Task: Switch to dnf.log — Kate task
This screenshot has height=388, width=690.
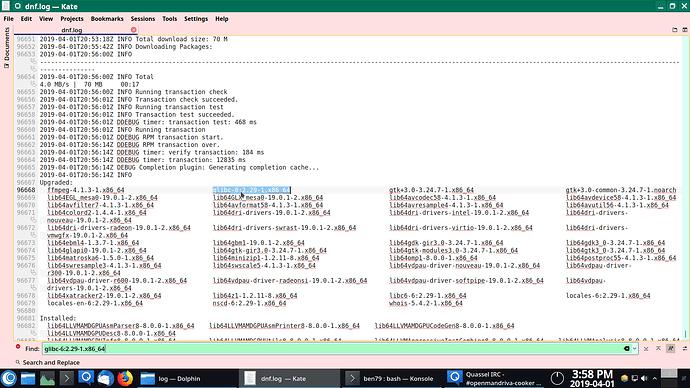Action: pos(289,378)
